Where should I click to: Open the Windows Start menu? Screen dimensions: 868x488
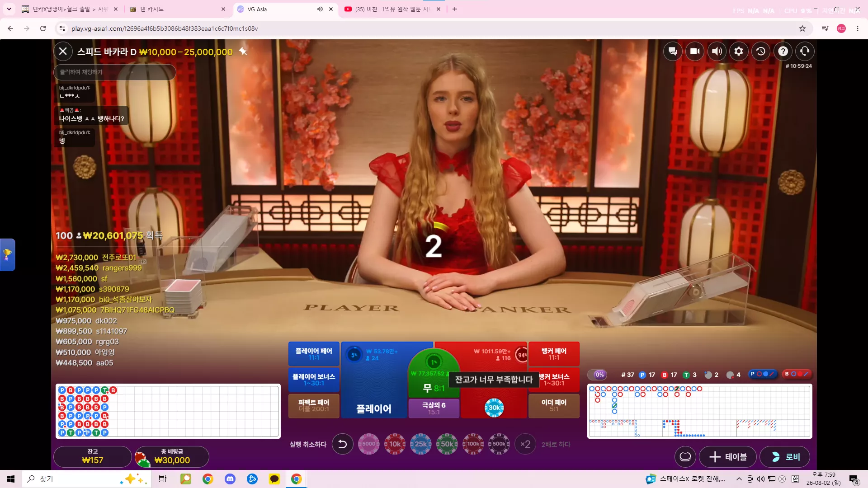coord(11,479)
